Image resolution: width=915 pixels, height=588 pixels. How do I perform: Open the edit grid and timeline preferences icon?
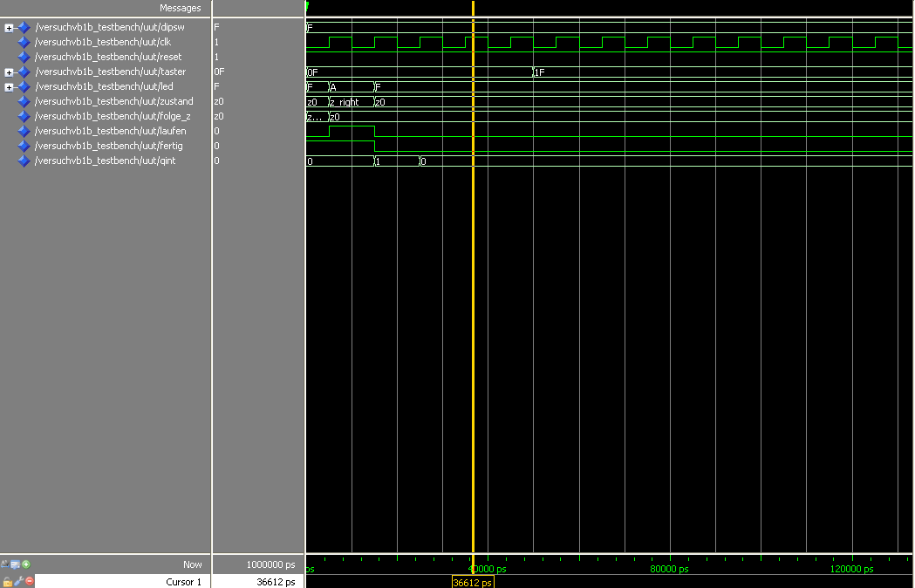[x=15, y=564]
